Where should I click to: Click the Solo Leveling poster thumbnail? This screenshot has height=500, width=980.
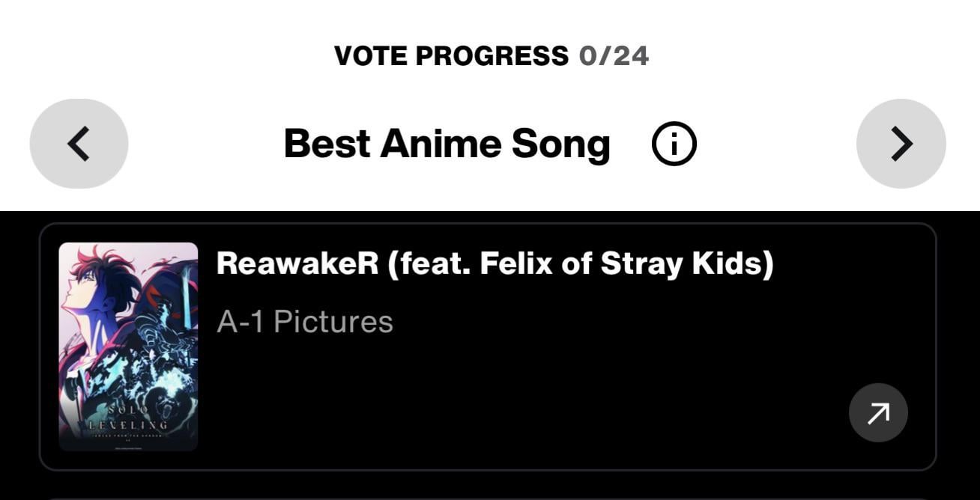point(128,346)
